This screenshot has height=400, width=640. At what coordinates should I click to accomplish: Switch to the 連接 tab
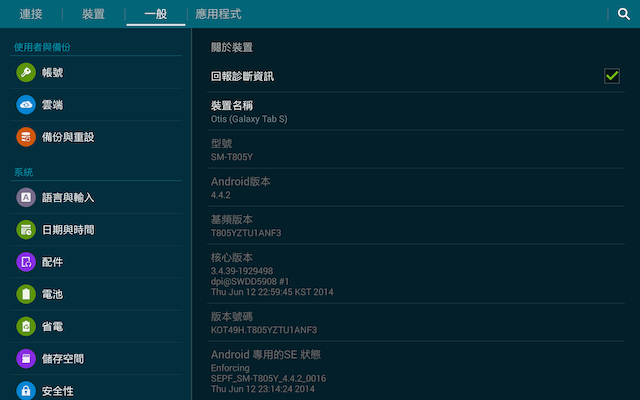[x=31, y=14]
